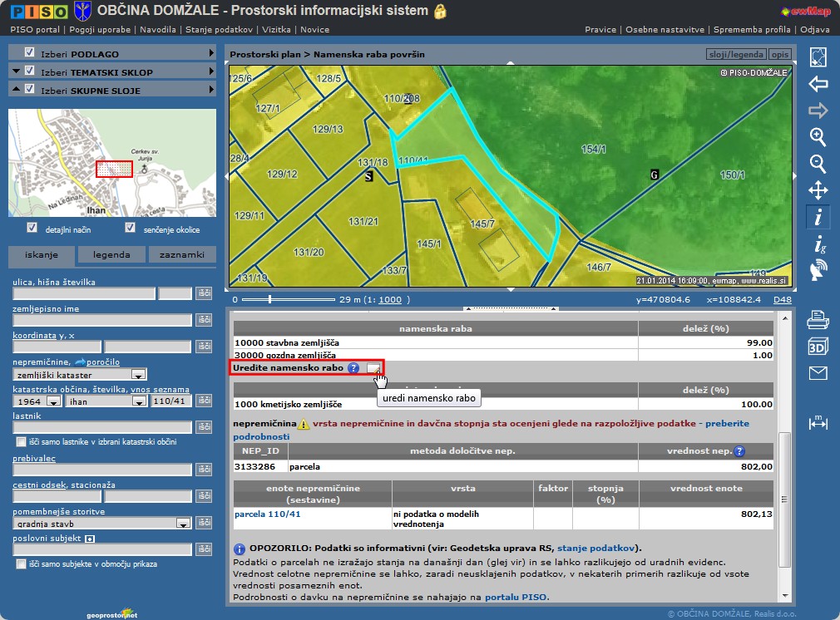This screenshot has height=620, width=840.
Task: Click the zoom out magnifier tool
Action: click(818, 164)
